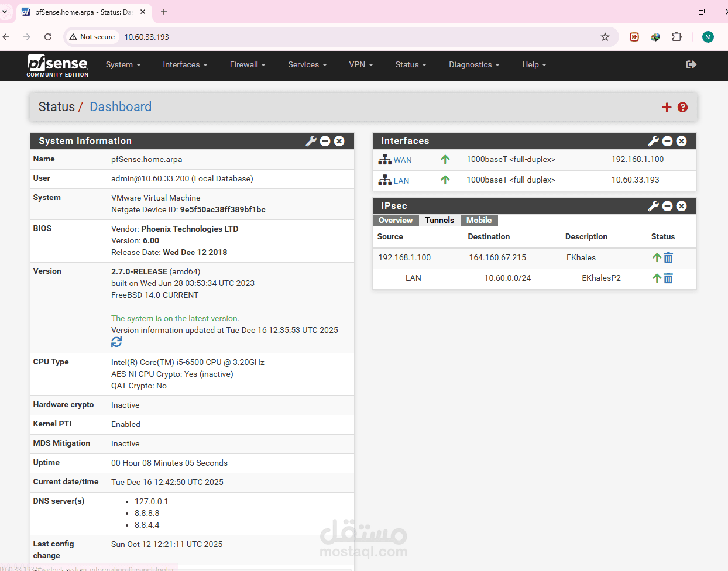
Task: Select the Overview tab in IPsec widget
Action: click(x=396, y=221)
